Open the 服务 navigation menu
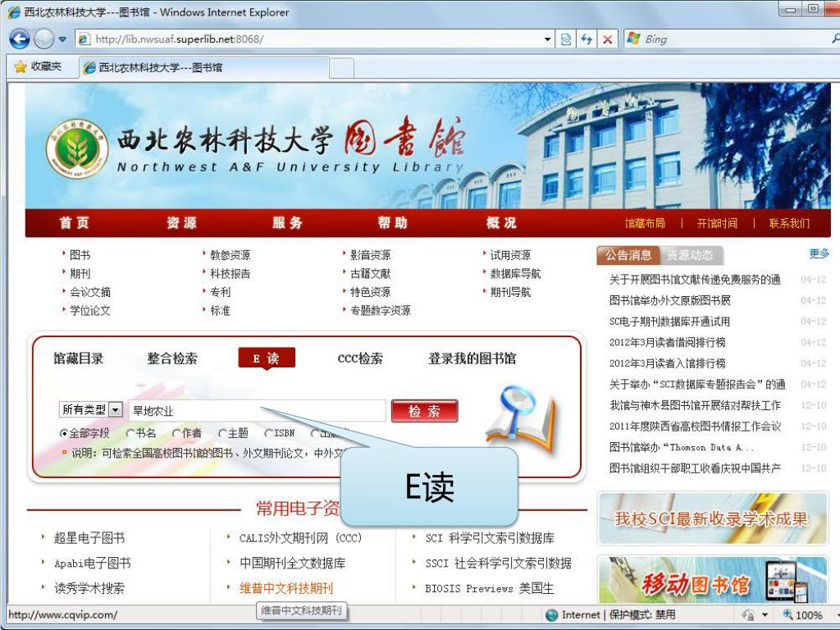 288,223
